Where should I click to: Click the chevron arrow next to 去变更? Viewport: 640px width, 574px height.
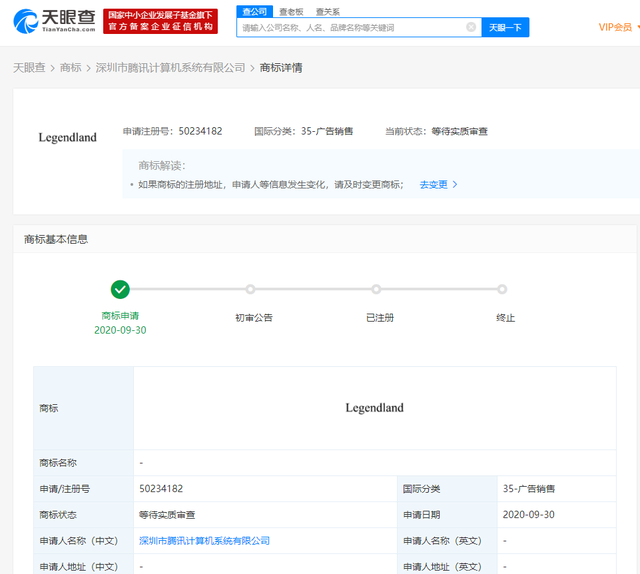click(x=455, y=185)
